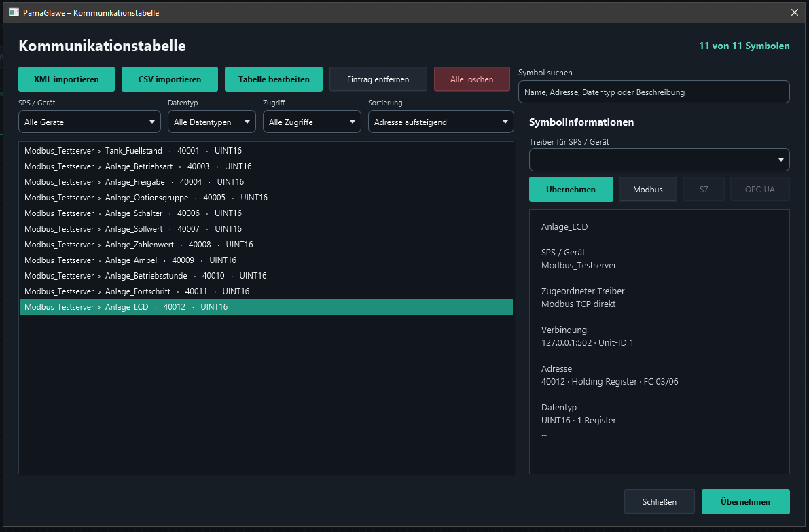Select the Anlage_Fortschritt row
The height and width of the screenshot is (532, 809).
coord(266,291)
